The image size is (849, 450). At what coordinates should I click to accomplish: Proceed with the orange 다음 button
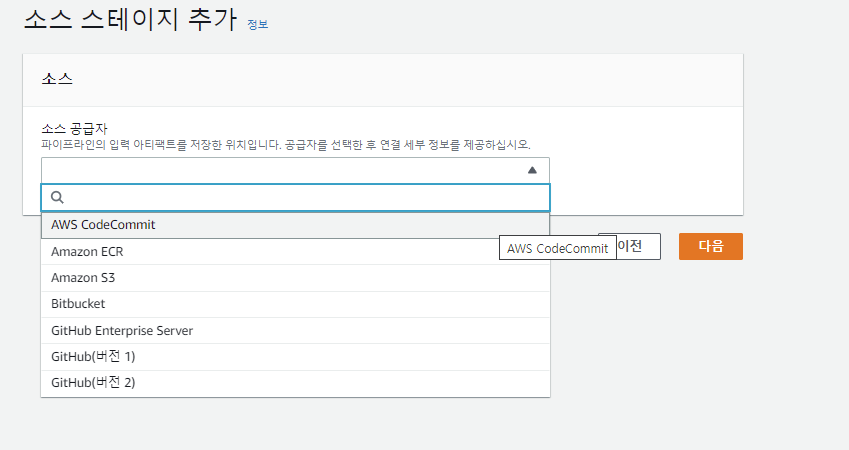pyautogui.click(x=711, y=246)
